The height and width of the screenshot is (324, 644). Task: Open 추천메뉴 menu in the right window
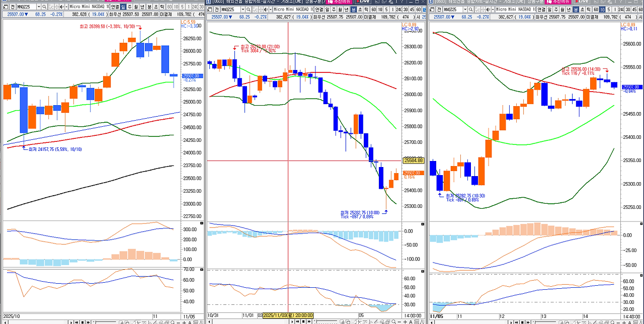pyautogui.click(x=558, y=2)
